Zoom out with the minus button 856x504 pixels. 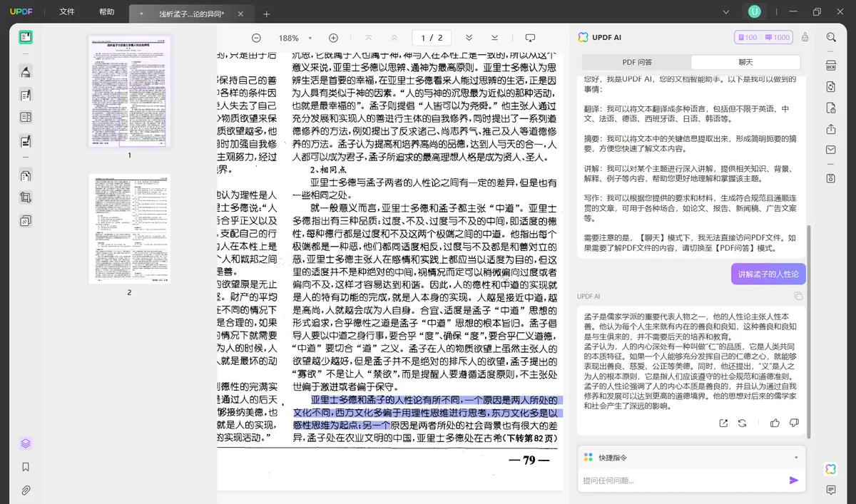pyautogui.click(x=256, y=38)
